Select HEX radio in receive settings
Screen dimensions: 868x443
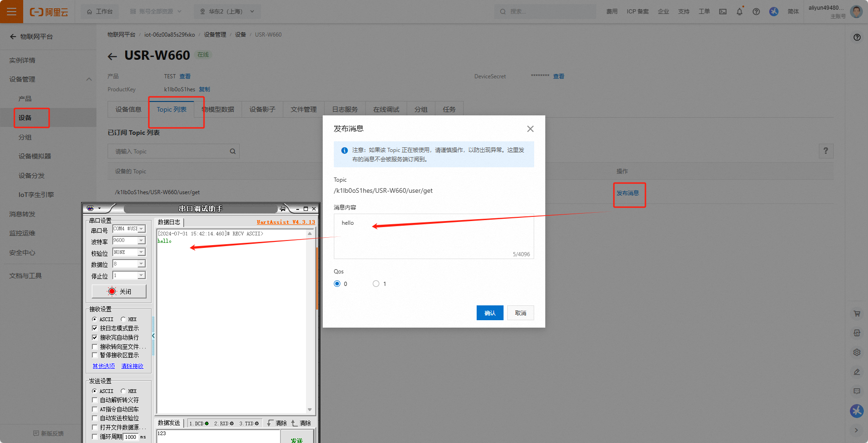(123, 319)
